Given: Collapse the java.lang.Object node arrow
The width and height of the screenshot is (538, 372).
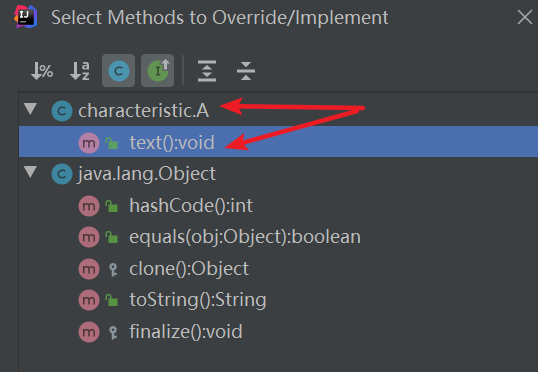Looking at the screenshot, I should tap(31, 172).
